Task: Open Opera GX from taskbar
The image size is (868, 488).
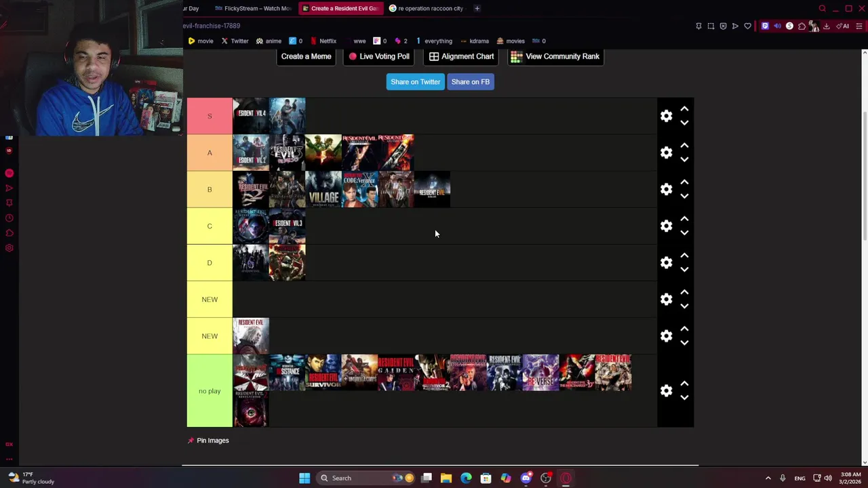Action: pos(566,478)
